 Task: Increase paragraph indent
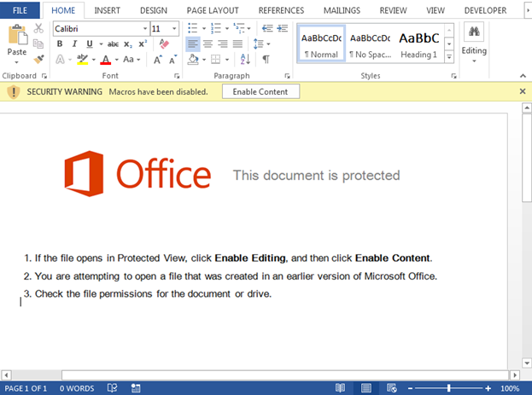click(x=283, y=28)
